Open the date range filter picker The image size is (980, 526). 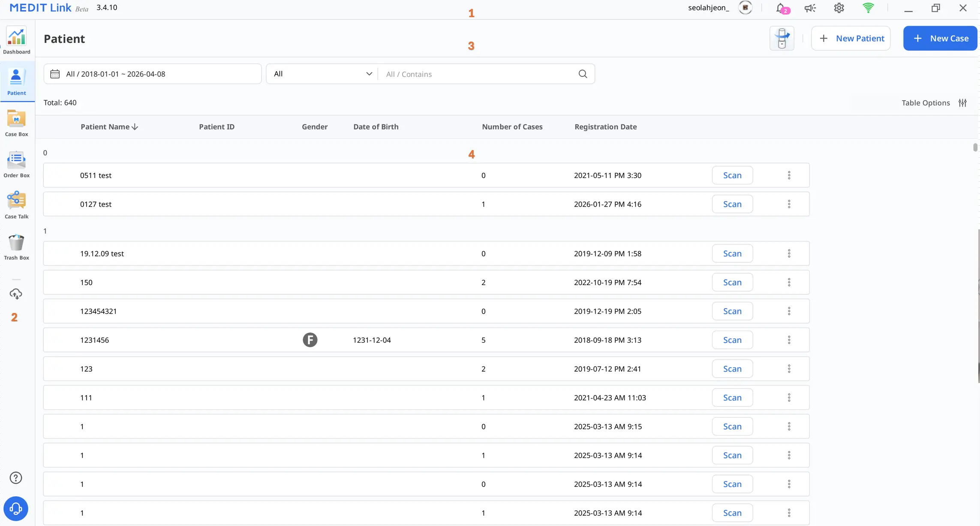(x=153, y=74)
